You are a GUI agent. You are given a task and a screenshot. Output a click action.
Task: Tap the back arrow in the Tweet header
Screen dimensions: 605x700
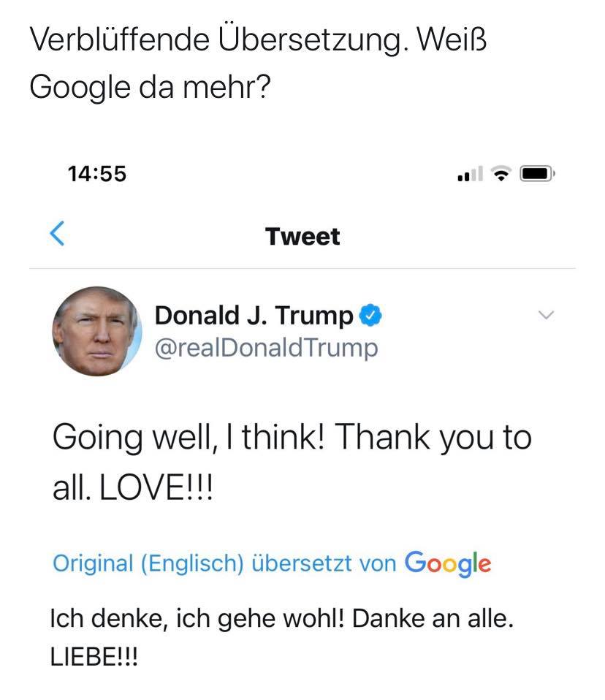tap(57, 235)
